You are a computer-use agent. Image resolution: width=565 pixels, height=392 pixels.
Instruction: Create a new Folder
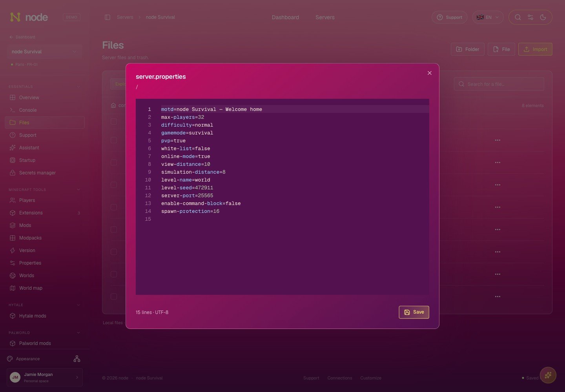pos(468,49)
